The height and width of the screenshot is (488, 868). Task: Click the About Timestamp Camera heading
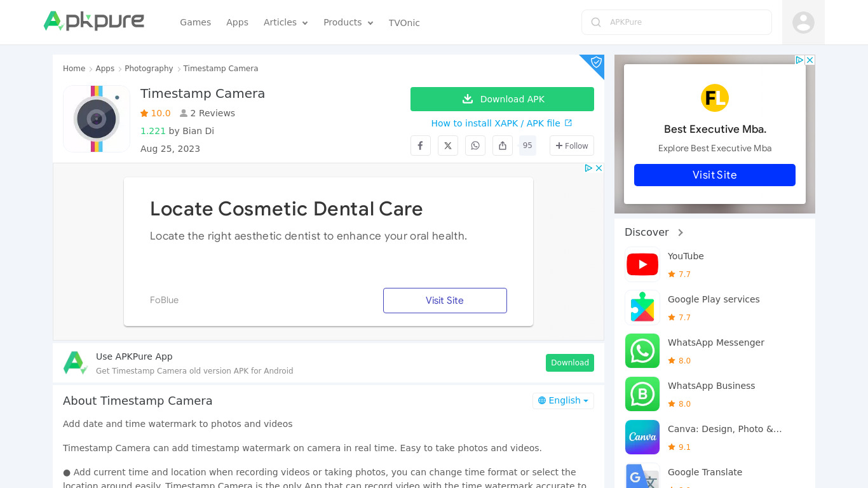click(138, 401)
